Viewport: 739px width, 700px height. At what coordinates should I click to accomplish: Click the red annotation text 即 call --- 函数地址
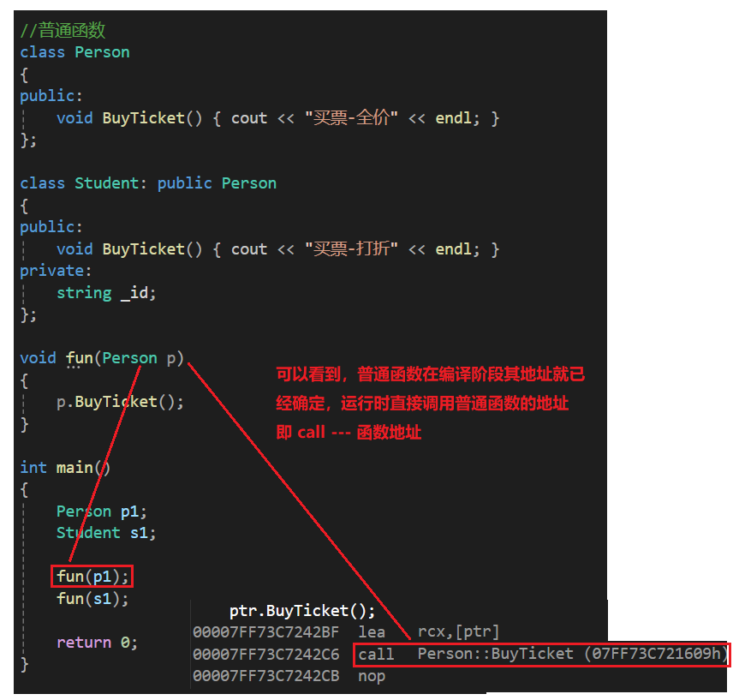(x=349, y=432)
